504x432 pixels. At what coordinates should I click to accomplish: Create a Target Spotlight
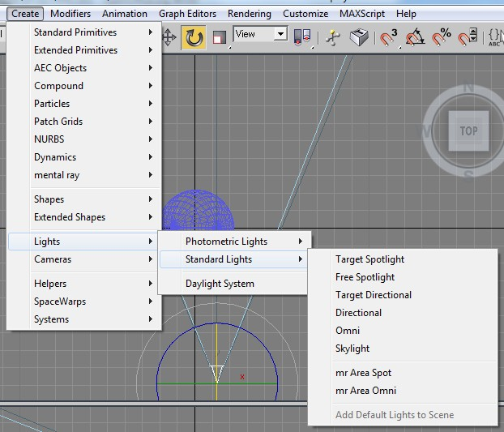pos(403,259)
